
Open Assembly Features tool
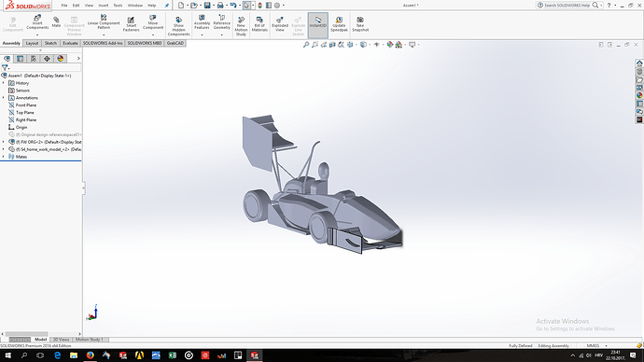(202, 22)
